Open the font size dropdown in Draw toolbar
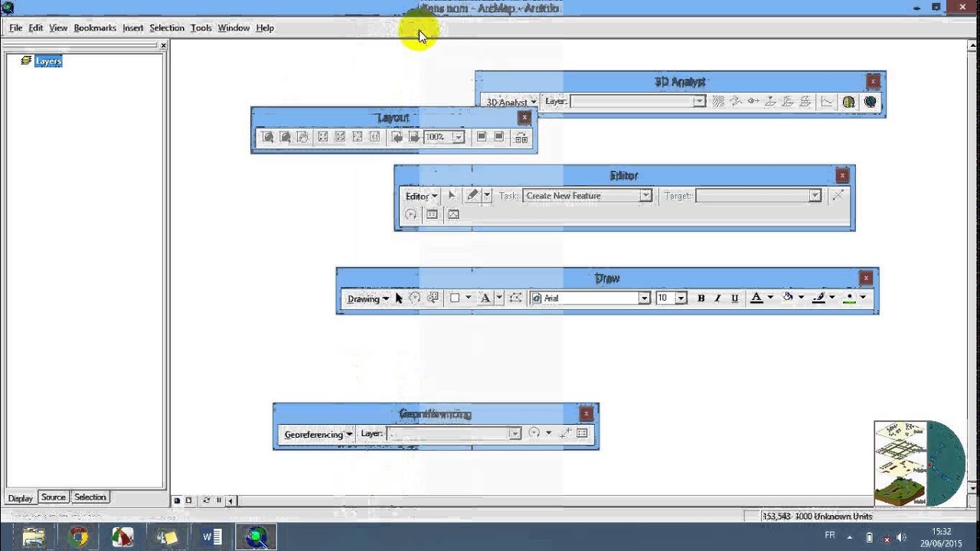This screenshot has height=551, width=980. tap(681, 298)
